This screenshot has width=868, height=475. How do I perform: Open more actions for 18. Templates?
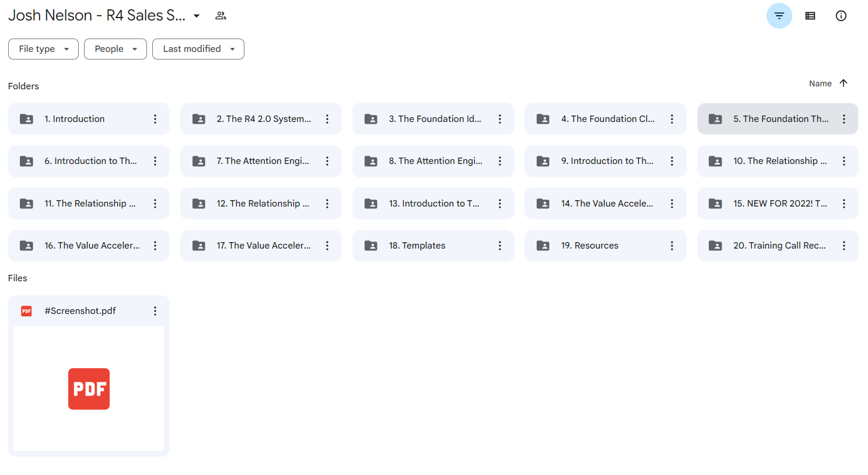point(500,246)
